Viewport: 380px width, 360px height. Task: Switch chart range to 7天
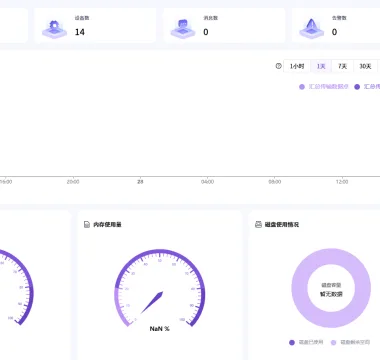[x=342, y=66]
